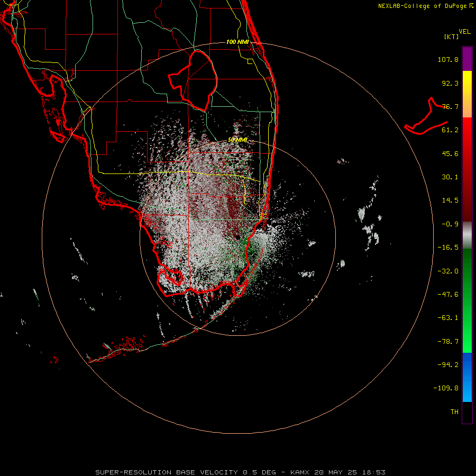Click the gray near-zero color bar segment
Image resolution: width=476 pixels, height=476 pixels.
coord(467,235)
